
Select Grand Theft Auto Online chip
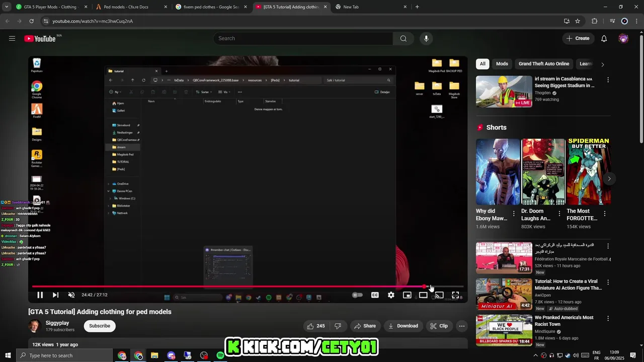(544, 64)
